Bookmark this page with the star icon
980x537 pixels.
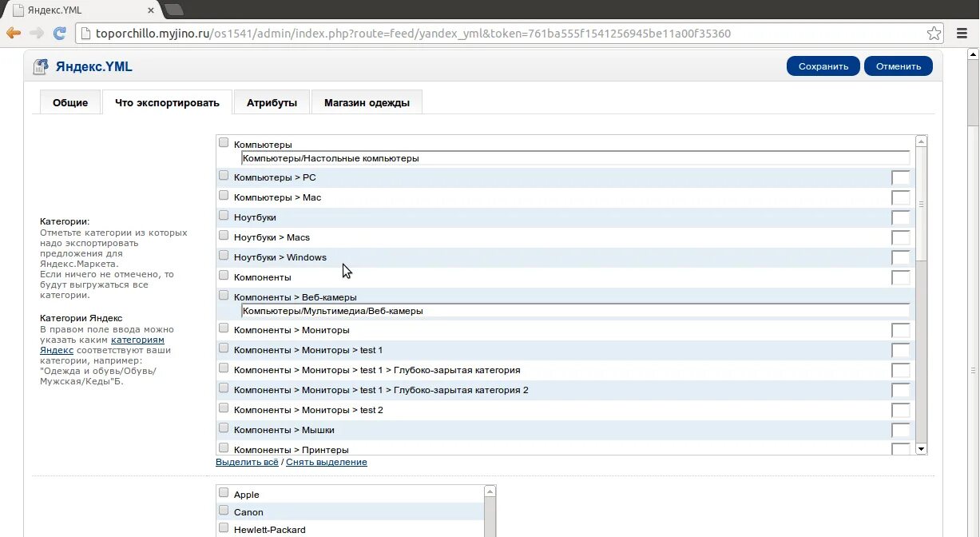tap(934, 34)
